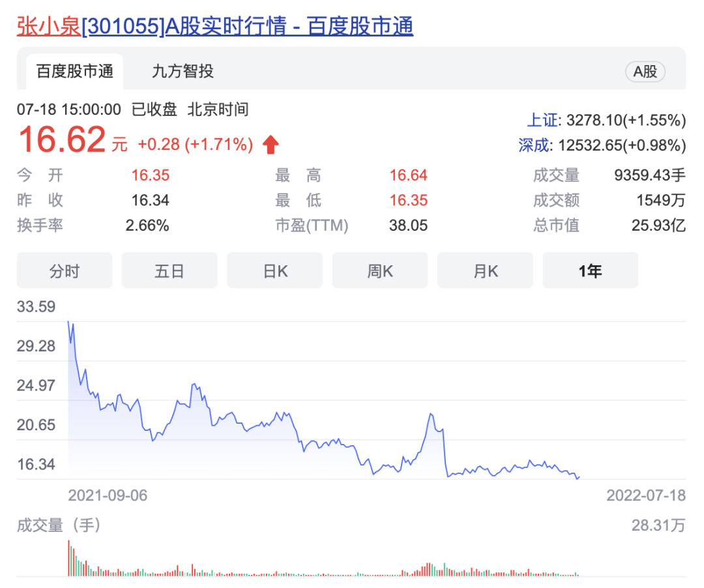
Task: Click the timestamp 07-18 15:00:00
Action: pyautogui.click(x=68, y=110)
